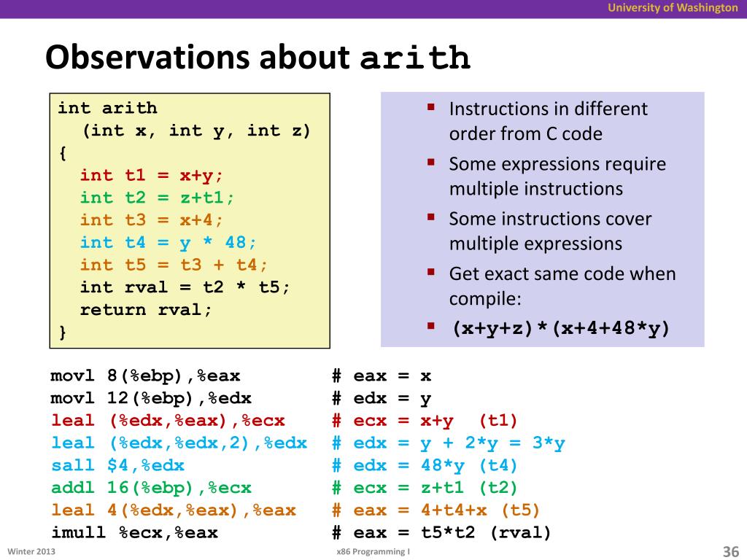Click assembly line 'movl 12(%ebp),%edx'

tap(152, 398)
